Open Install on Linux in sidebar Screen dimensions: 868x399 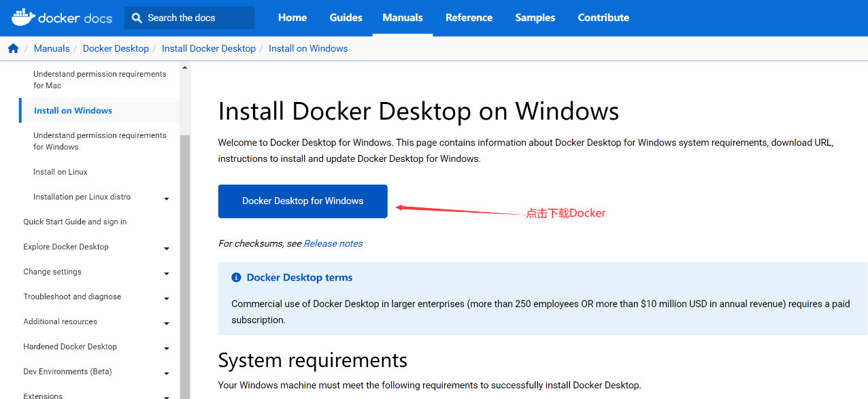pyautogui.click(x=61, y=172)
